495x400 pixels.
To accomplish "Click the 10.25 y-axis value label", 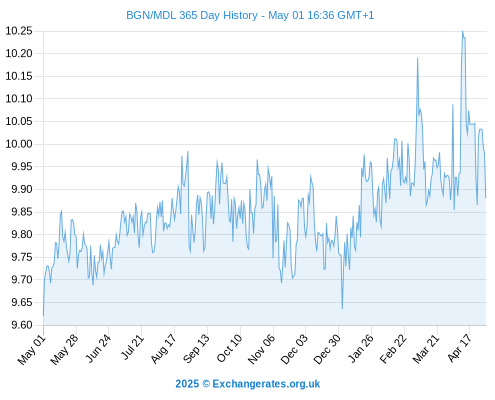I will (x=19, y=31).
